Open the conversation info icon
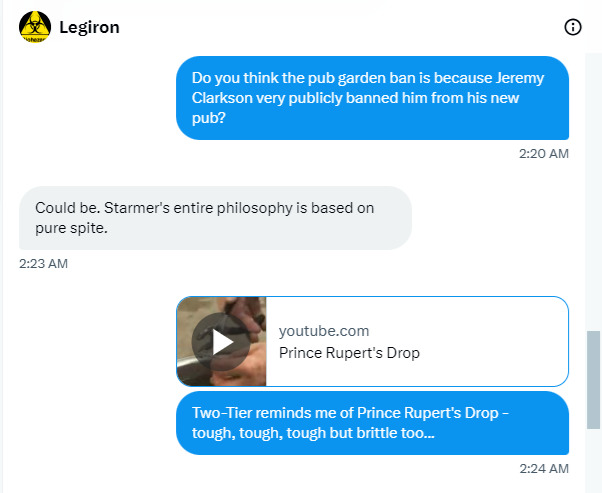The height and width of the screenshot is (493, 602). (x=573, y=27)
